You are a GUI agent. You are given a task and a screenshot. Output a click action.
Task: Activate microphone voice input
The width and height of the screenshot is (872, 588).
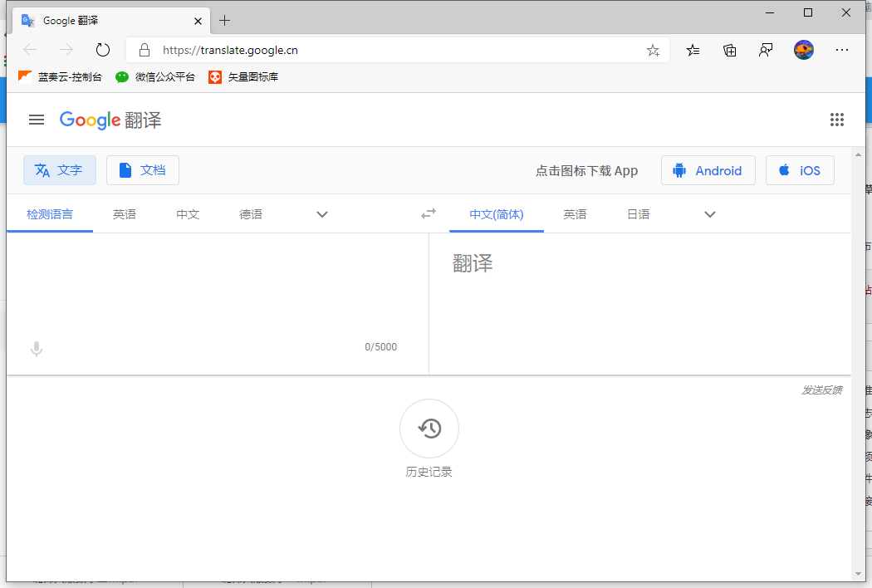[37, 349]
